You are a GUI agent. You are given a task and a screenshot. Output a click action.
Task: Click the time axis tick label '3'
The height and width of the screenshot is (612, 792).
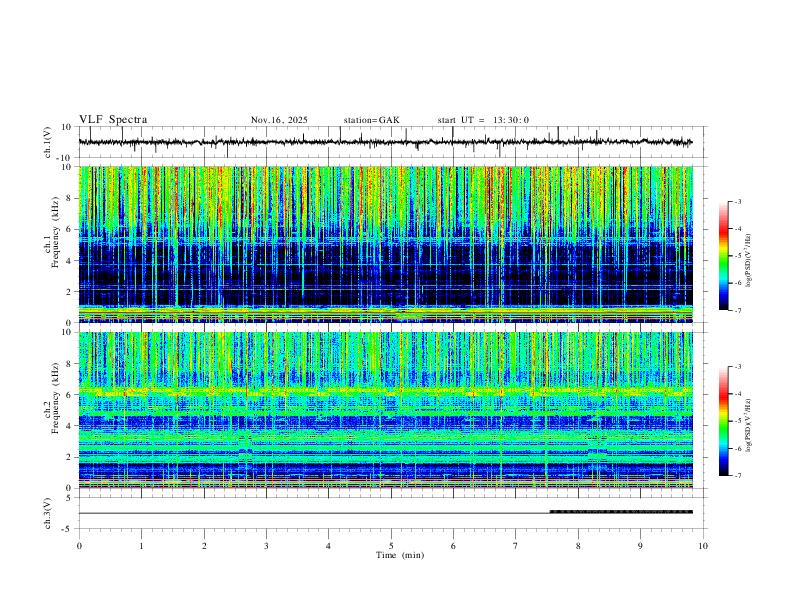point(266,546)
